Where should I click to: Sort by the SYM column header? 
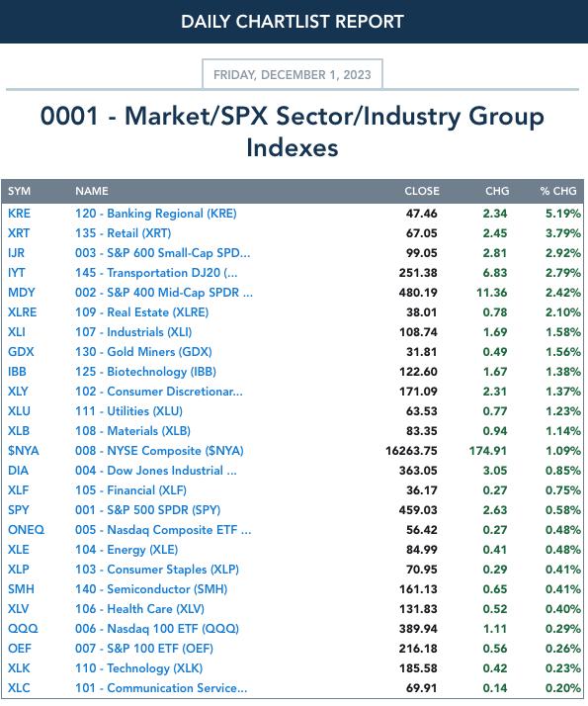click(x=20, y=191)
